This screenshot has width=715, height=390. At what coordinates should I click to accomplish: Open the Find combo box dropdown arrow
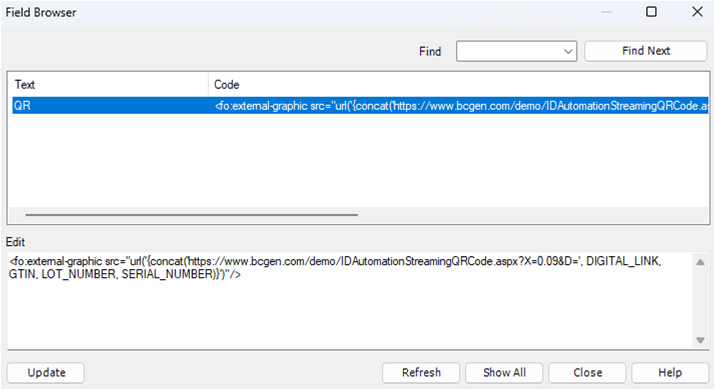(x=568, y=52)
